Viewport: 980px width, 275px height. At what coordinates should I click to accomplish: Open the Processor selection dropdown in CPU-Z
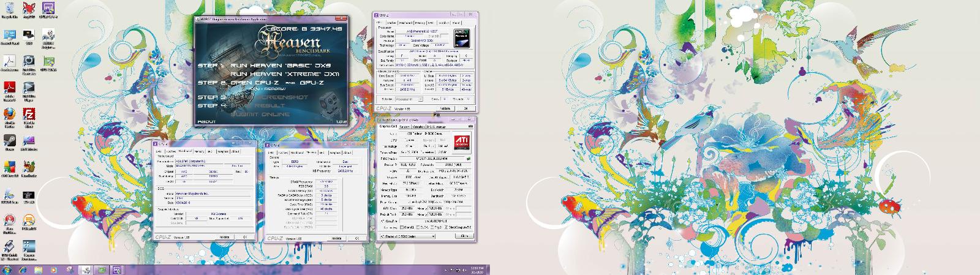(409, 99)
